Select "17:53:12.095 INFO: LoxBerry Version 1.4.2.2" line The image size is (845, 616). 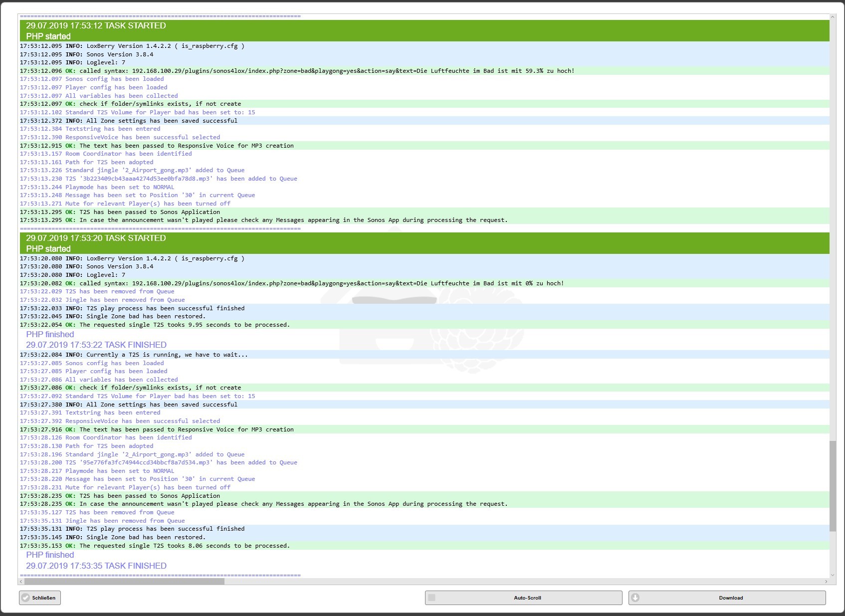[424, 46]
